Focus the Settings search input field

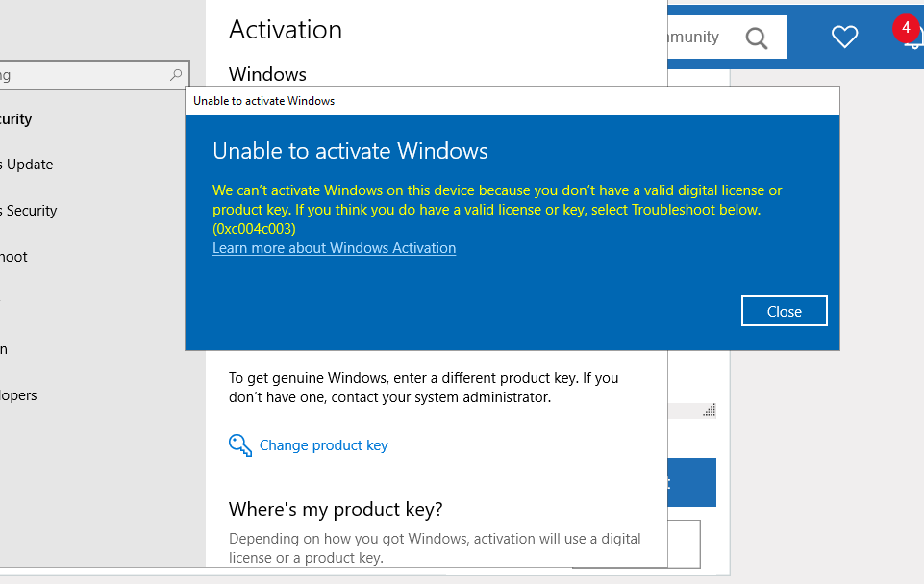point(94,75)
